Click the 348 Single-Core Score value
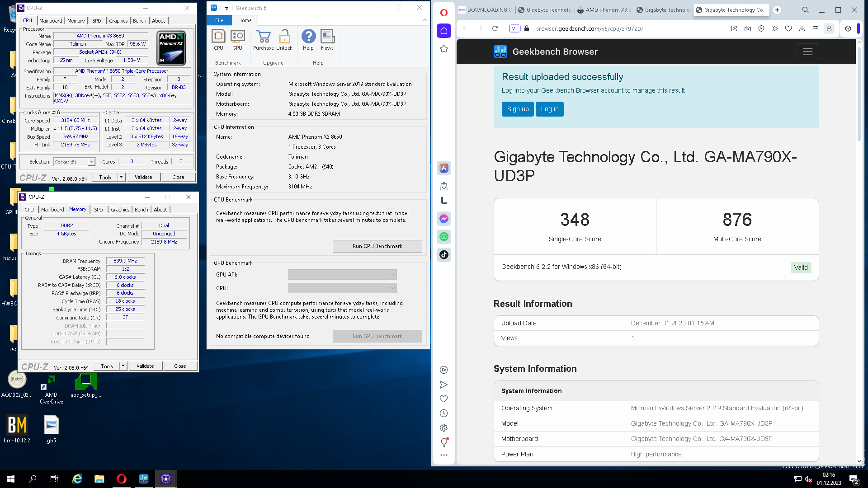Screen dimensions: 868x488 point(575,220)
